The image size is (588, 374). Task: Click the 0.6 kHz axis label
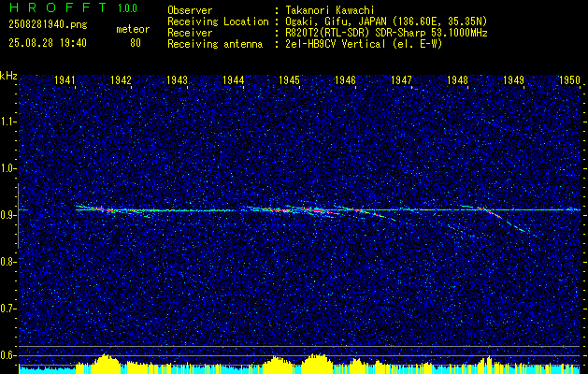point(8,355)
